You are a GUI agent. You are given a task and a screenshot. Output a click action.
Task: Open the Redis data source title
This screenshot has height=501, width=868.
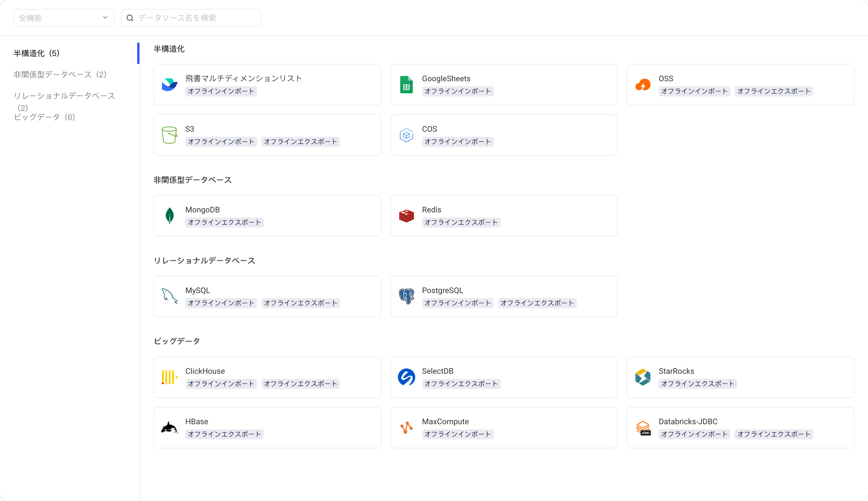coord(431,210)
